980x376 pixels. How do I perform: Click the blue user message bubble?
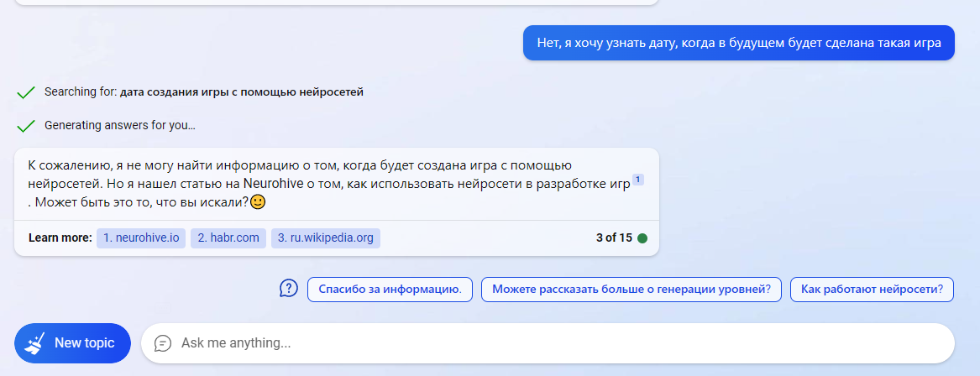(x=739, y=43)
